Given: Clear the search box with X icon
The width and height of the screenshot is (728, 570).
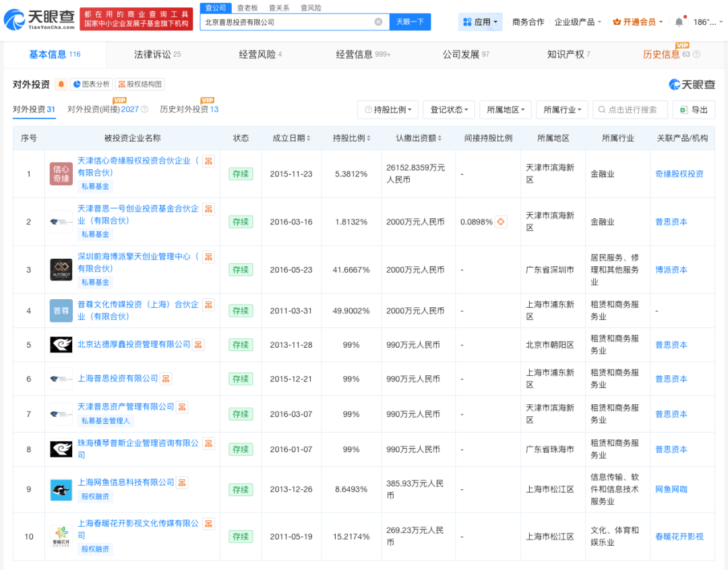Looking at the screenshot, I should click(378, 22).
